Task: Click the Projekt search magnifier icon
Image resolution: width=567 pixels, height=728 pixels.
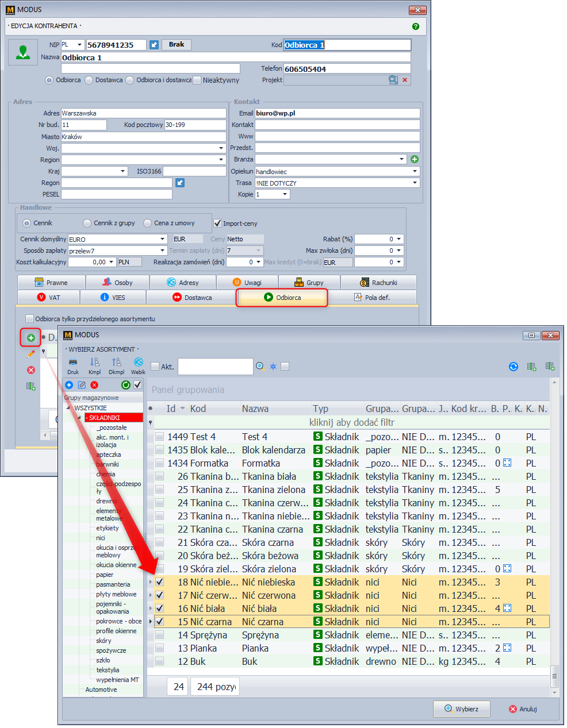Action: coord(393,80)
